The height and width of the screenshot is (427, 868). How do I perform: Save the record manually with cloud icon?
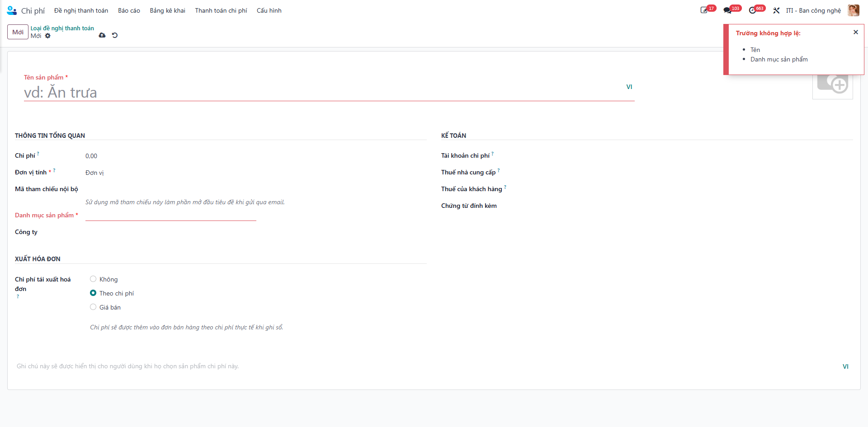(x=102, y=35)
